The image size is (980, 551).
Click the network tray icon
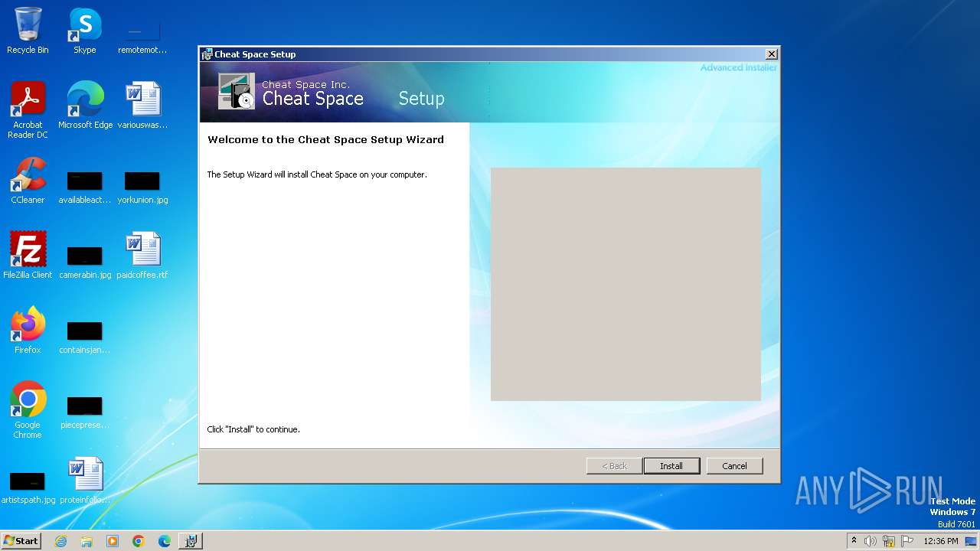[x=889, y=541]
